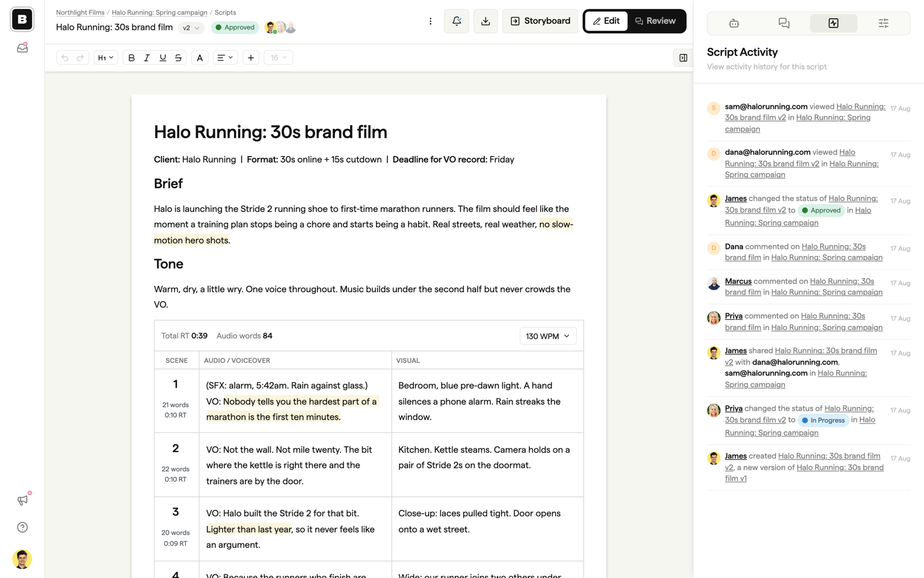The width and height of the screenshot is (924, 578).
Task: Click the B logo in sidebar
Action: (x=22, y=19)
